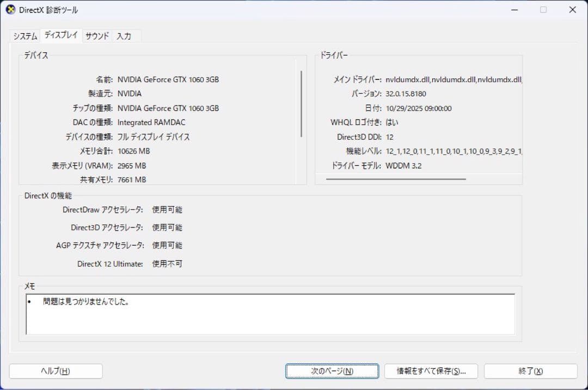Click driver version 32.0.15.8180
This screenshot has height=390, width=588.
pos(406,94)
